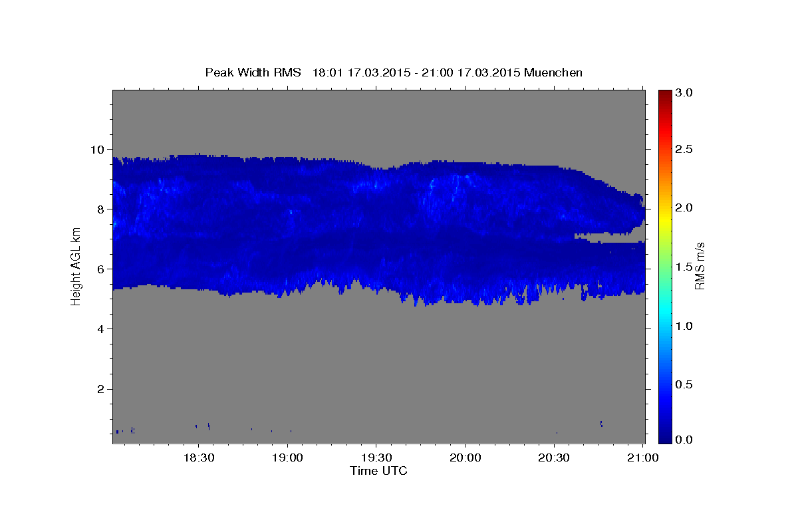Screen dimensions: 798x532
Task: Click colorbar label '3.0'
Action: [685, 93]
